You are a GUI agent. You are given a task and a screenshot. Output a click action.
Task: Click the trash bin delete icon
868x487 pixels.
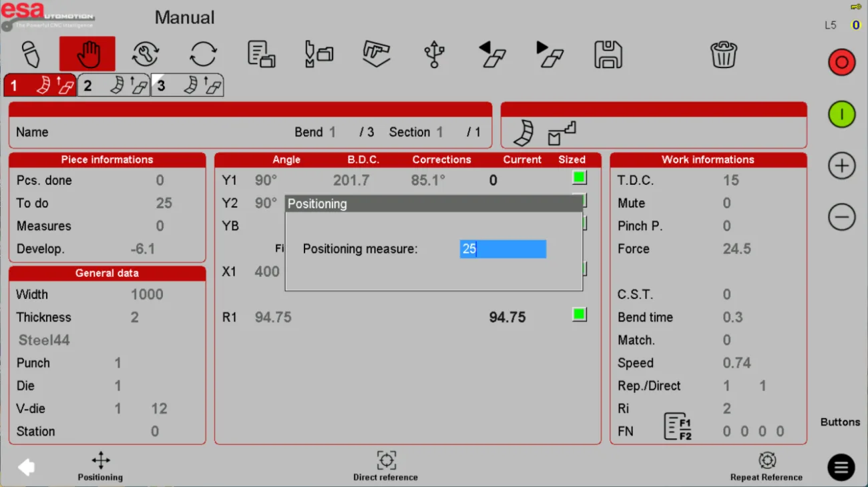724,54
